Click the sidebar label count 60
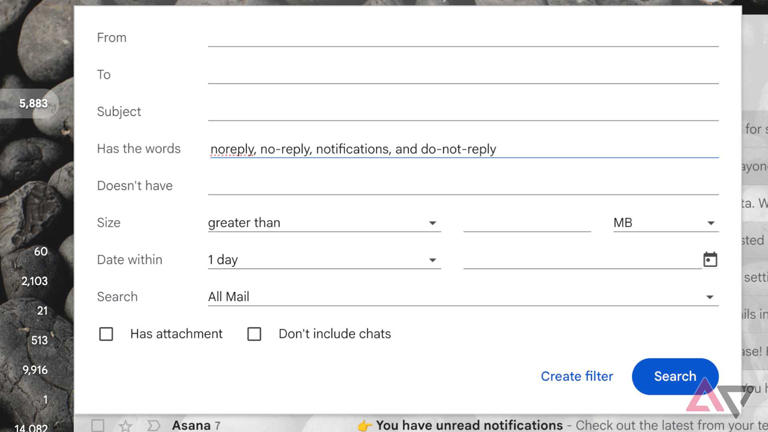 coord(41,252)
